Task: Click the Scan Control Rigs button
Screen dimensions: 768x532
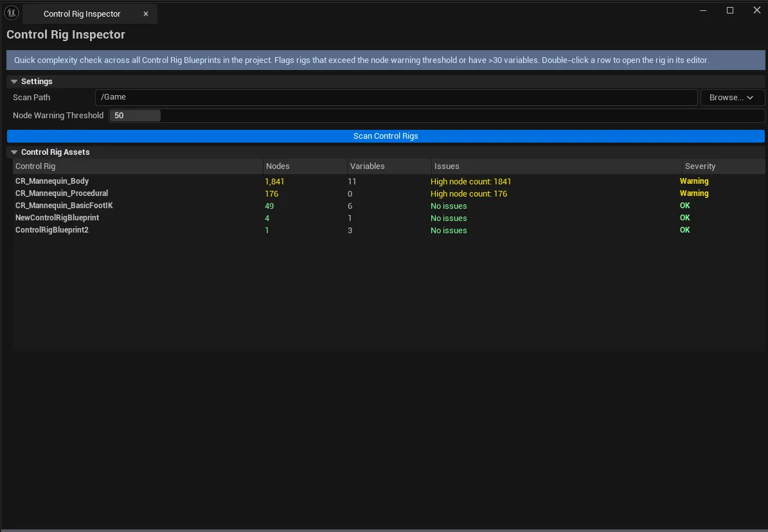Action: click(386, 136)
